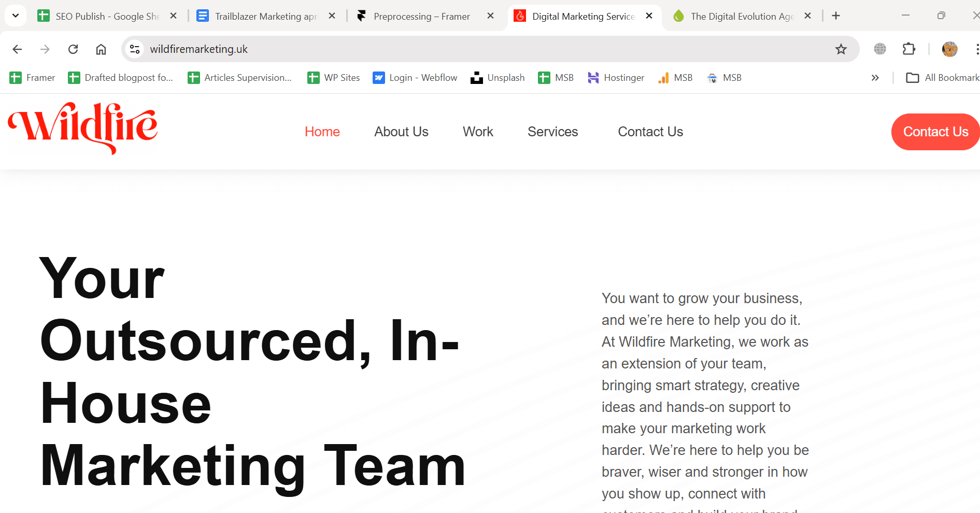
Task: Open the Hostinger bookmark
Action: coord(616,77)
